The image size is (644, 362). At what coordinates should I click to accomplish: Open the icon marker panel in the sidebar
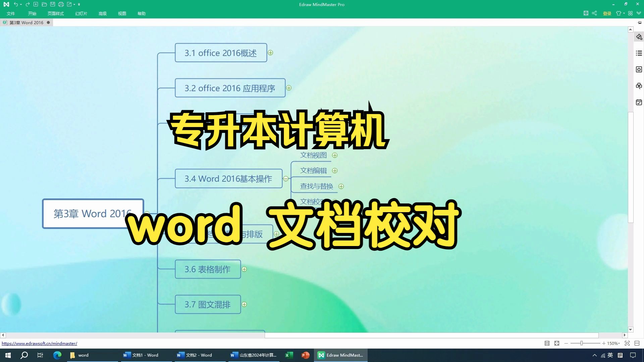[x=639, y=69]
